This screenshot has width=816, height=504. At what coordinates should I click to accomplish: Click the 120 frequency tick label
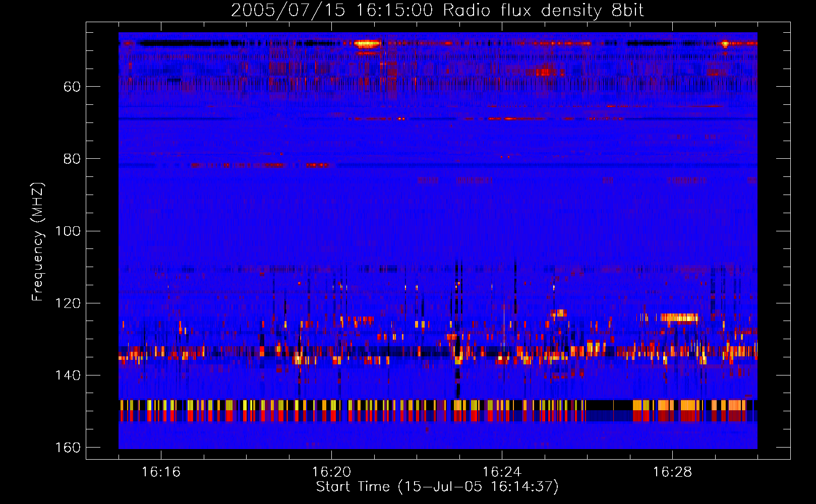tap(68, 303)
